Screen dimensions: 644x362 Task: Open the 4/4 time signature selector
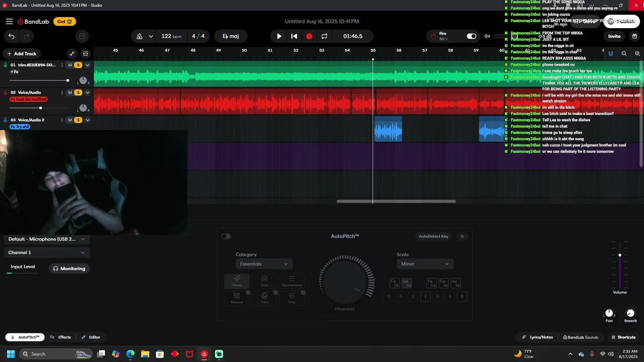198,36
